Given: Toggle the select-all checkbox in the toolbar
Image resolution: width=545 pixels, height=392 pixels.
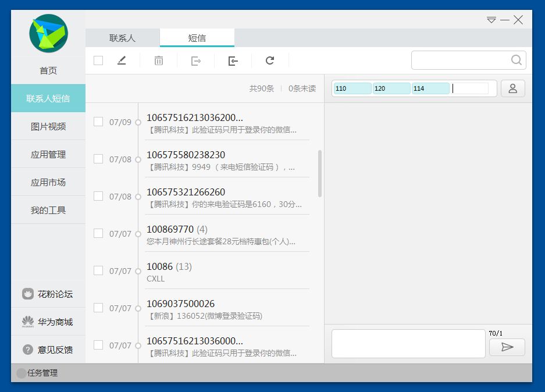Looking at the screenshot, I should (98, 60).
